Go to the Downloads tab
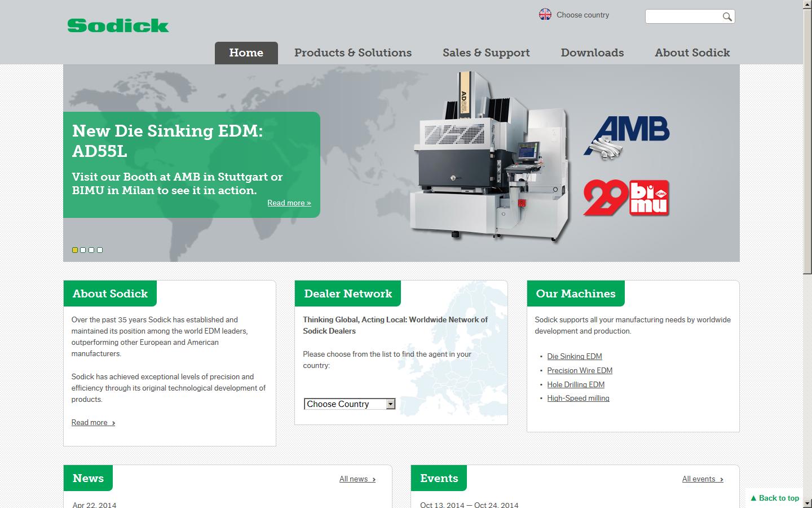 pos(592,52)
